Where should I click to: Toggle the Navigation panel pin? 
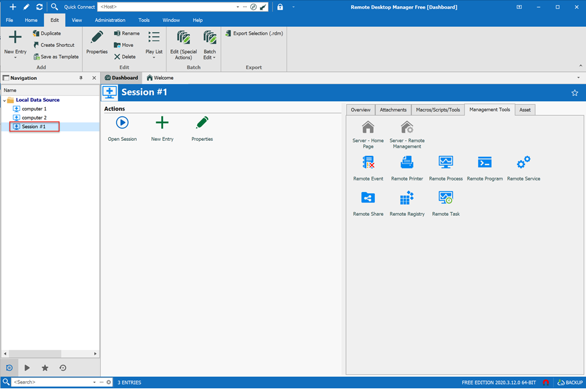click(x=81, y=78)
